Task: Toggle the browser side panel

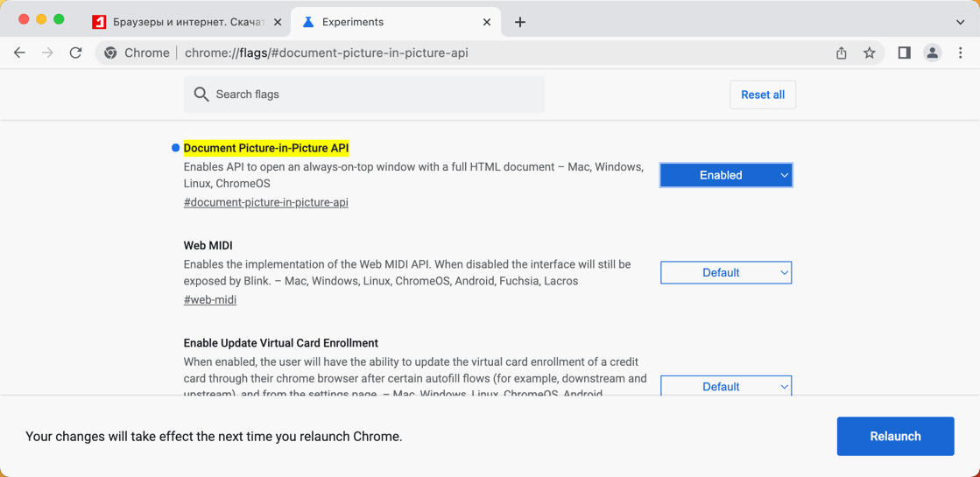Action: (x=904, y=53)
